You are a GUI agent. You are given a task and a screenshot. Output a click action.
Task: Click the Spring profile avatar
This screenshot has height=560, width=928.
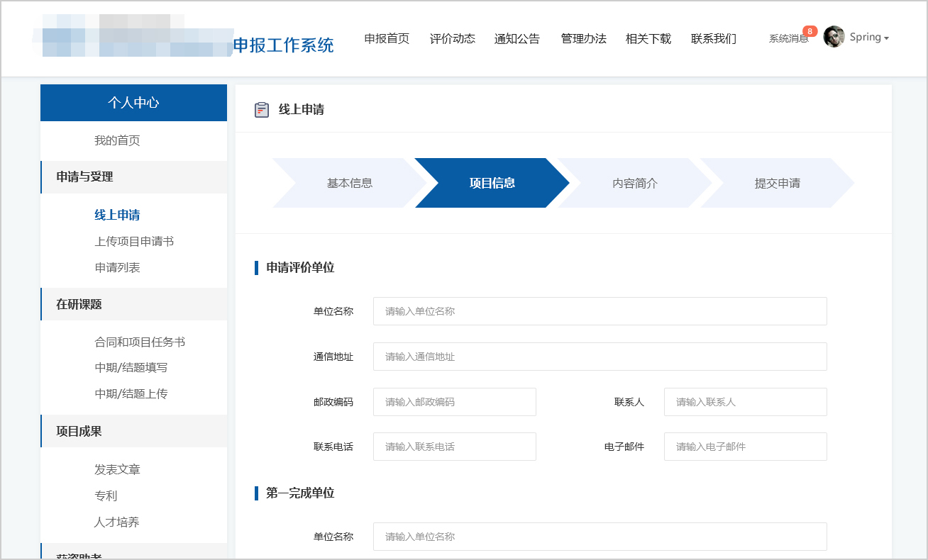tap(834, 36)
